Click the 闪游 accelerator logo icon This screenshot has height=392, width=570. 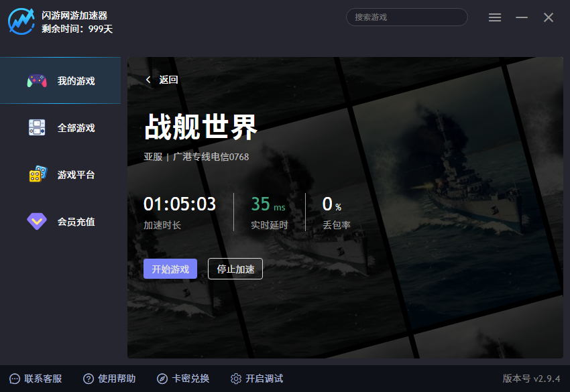tap(21, 21)
